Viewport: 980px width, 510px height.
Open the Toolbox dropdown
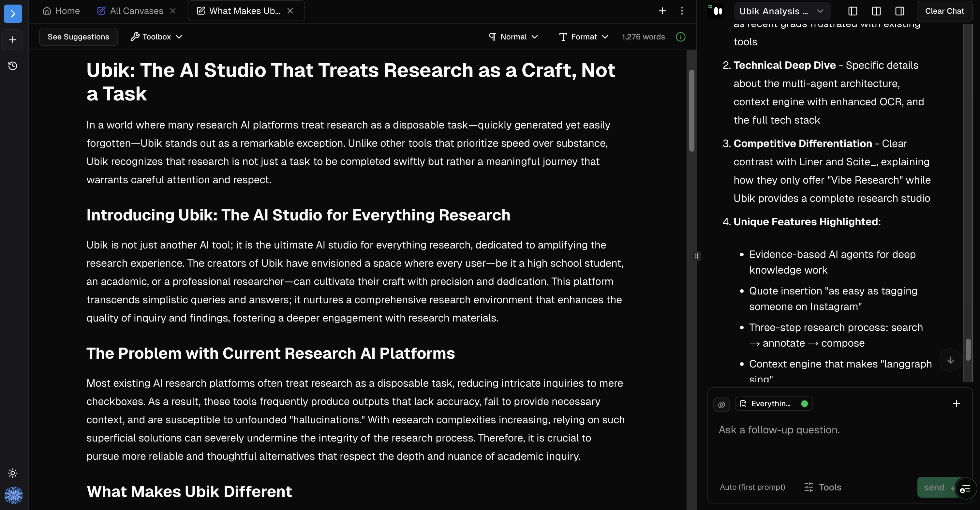[156, 37]
